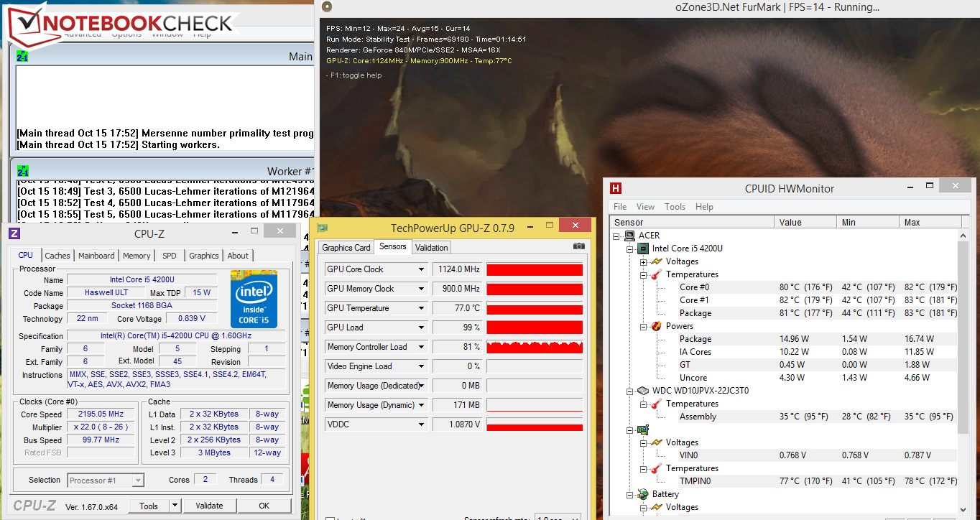Take a GPU-Z screenshot using the camera icon
Viewport: 980px width, 520px height.
point(578,246)
